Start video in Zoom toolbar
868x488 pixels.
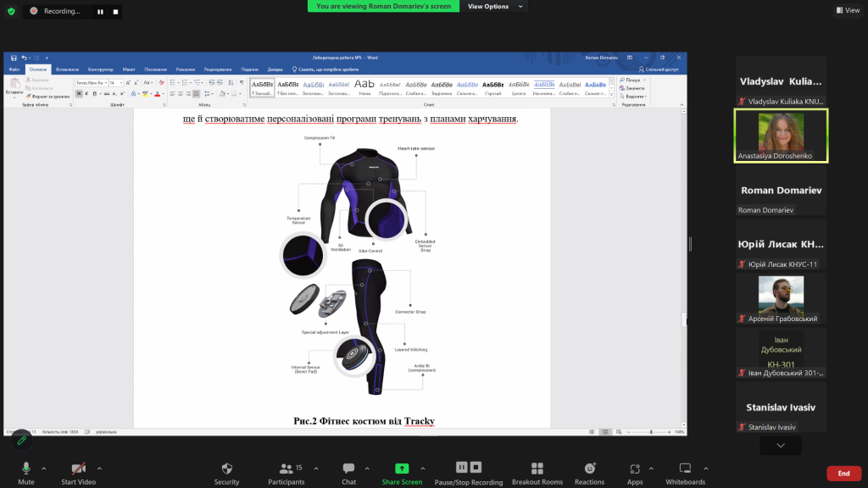79,474
